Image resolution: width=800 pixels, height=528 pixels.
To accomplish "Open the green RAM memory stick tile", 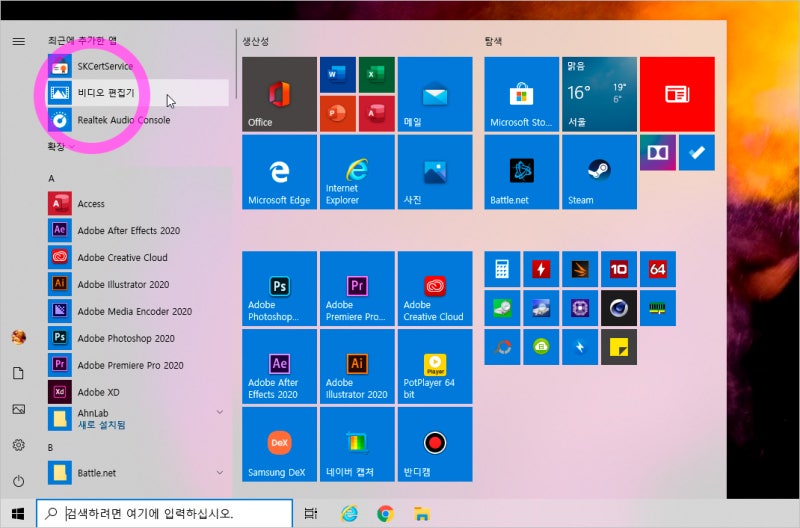I will coord(658,308).
